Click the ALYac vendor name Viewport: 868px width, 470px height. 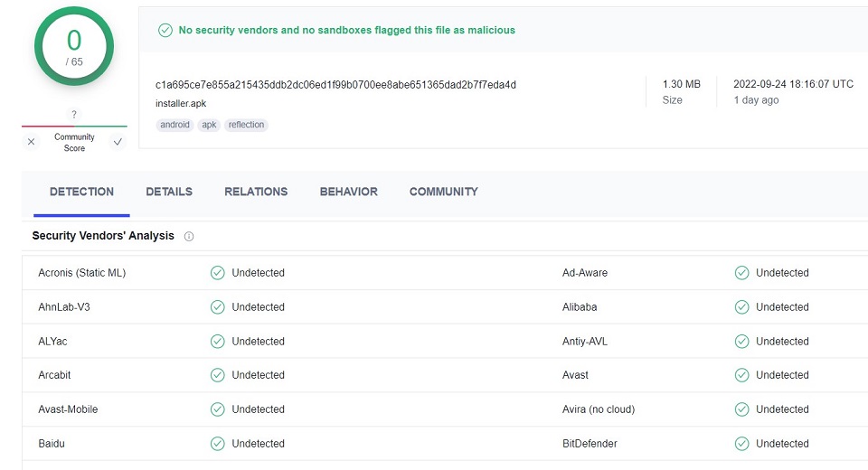click(x=52, y=342)
